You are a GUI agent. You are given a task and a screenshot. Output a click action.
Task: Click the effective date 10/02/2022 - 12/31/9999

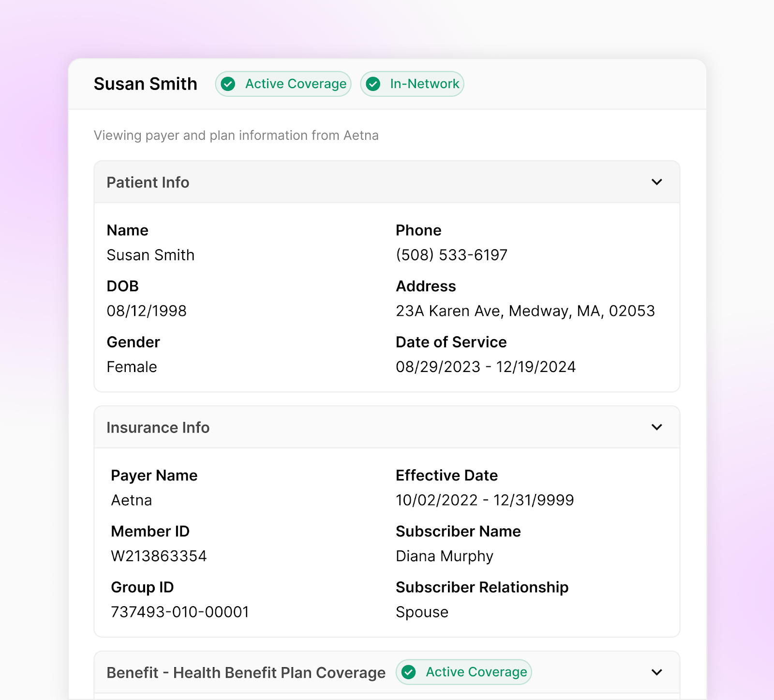coord(485,500)
